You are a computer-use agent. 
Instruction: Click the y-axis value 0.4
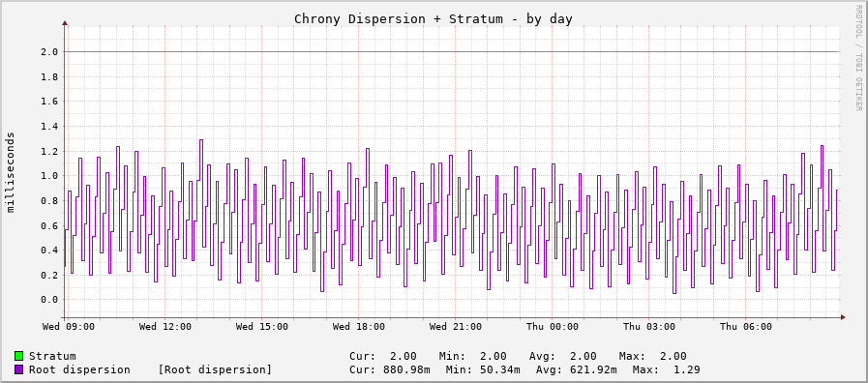50,250
